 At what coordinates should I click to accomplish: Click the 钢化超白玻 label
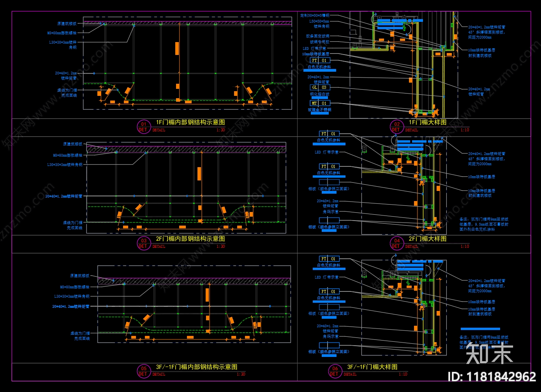click(x=320, y=94)
